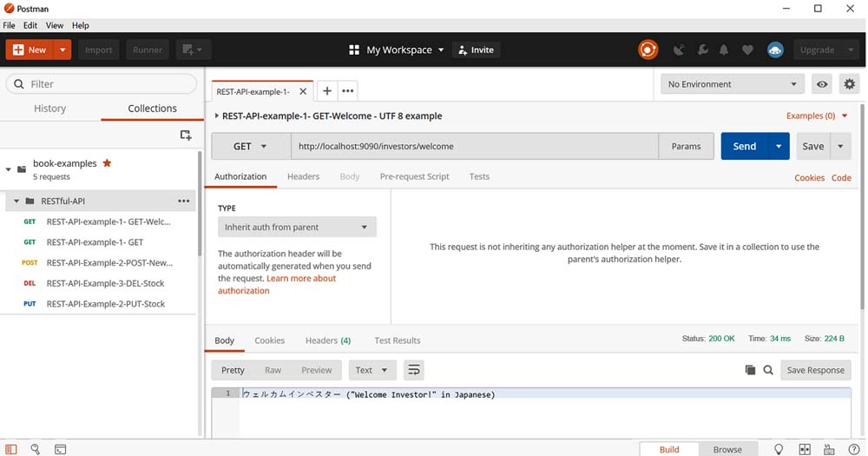The width and height of the screenshot is (868, 456).
Task: Collapse the RESTful-API folder
Action: (x=16, y=201)
